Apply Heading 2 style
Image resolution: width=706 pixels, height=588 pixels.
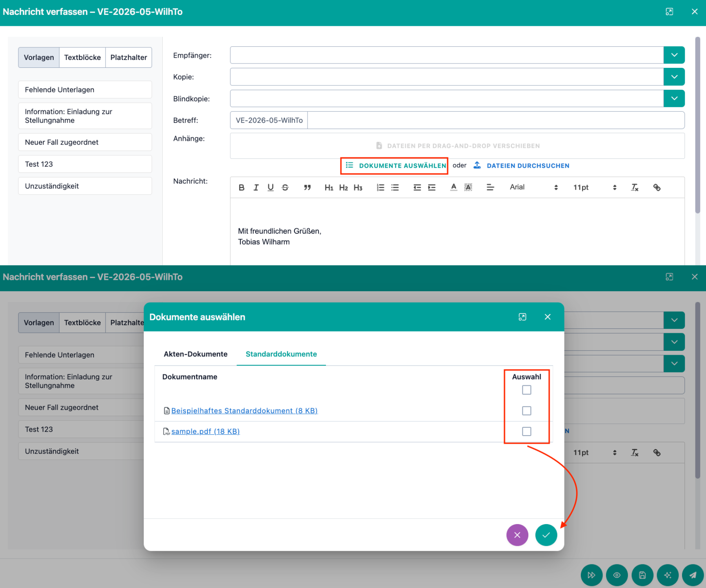(x=344, y=187)
